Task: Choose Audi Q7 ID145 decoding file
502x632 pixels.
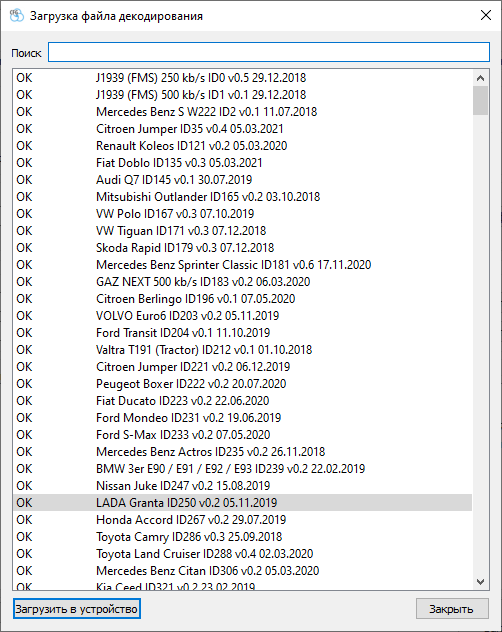Action: (x=242, y=179)
